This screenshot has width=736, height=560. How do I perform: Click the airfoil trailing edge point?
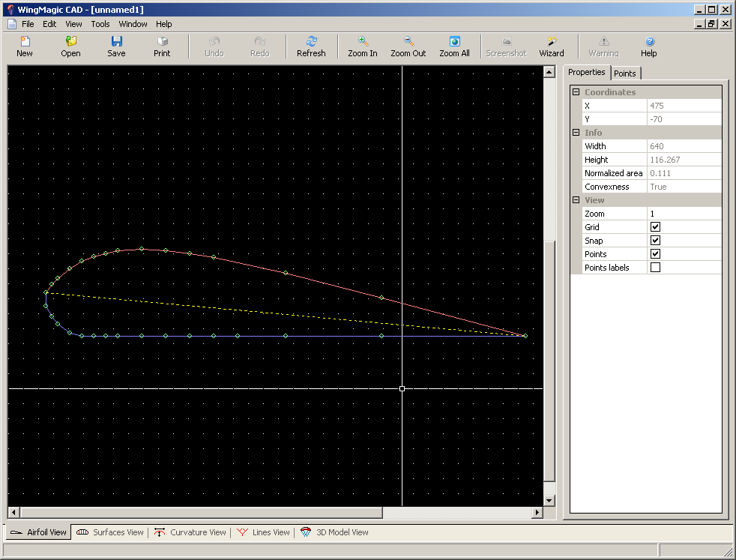point(525,336)
